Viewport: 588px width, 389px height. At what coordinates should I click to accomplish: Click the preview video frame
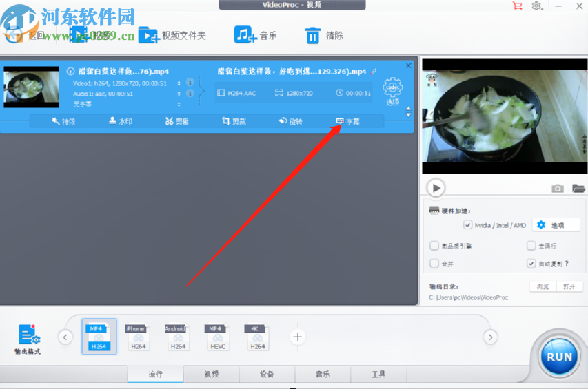pos(505,116)
